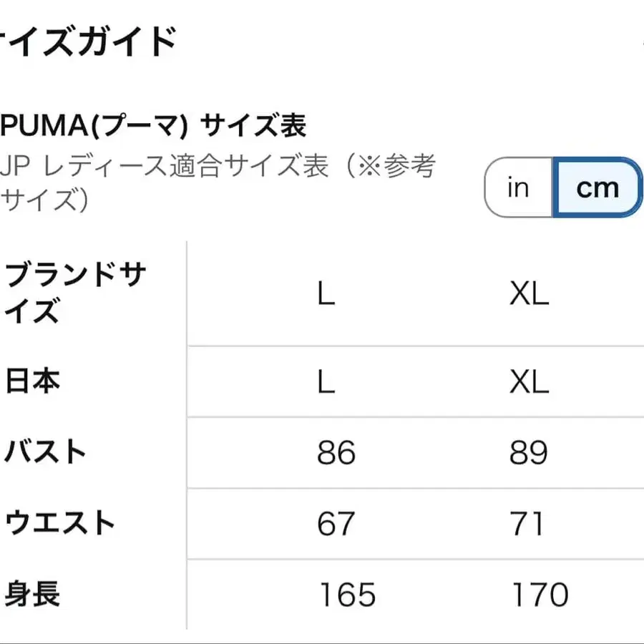Select the waist value 71

coord(530,523)
